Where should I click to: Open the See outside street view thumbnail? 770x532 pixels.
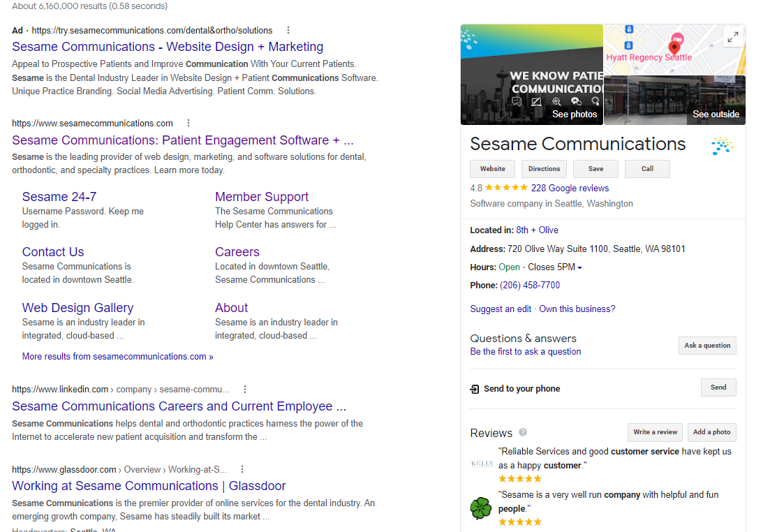[x=674, y=100]
